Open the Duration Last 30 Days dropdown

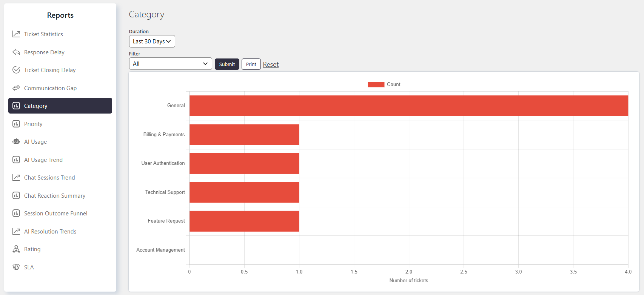152,41
